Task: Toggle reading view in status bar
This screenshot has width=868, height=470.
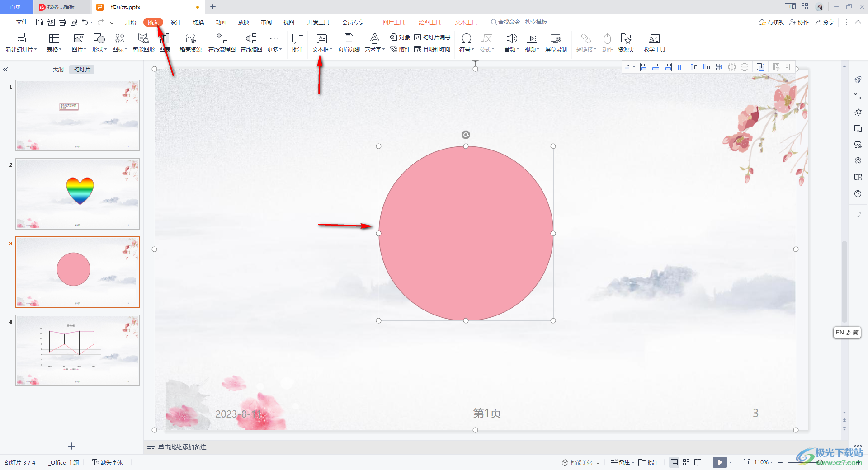Action: click(698, 462)
